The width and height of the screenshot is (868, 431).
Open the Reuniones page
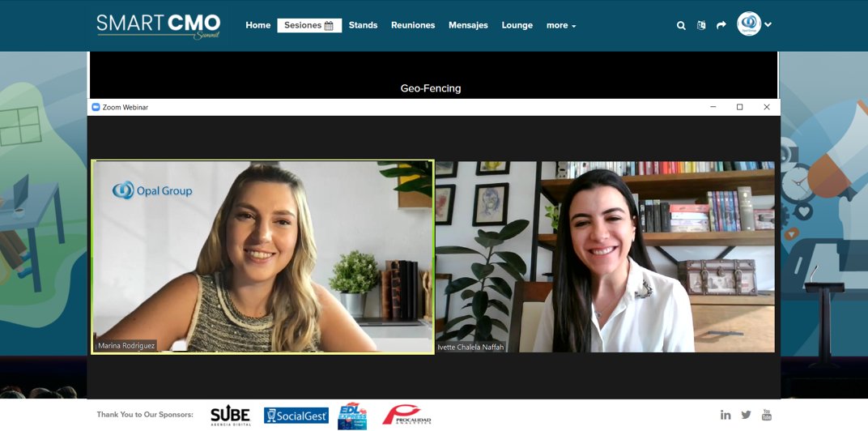[x=413, y=25]
